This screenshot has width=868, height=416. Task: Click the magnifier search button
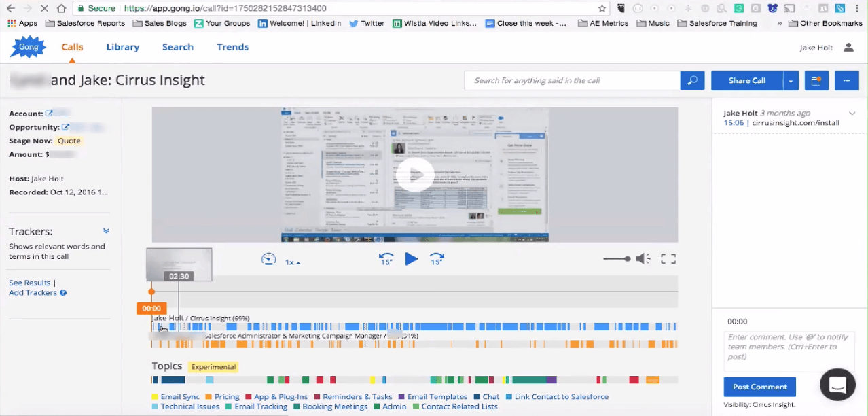tap(692, 80)
